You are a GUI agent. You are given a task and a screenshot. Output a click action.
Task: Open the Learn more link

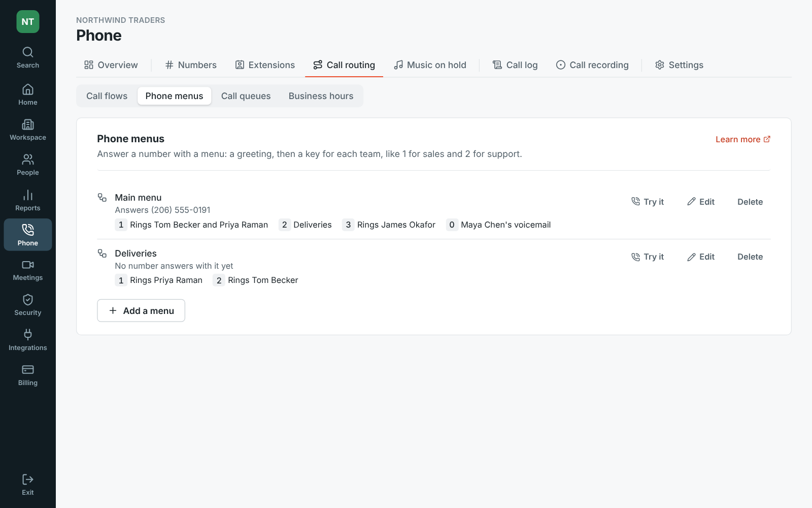pyautogui.click(x=743, y=139)
